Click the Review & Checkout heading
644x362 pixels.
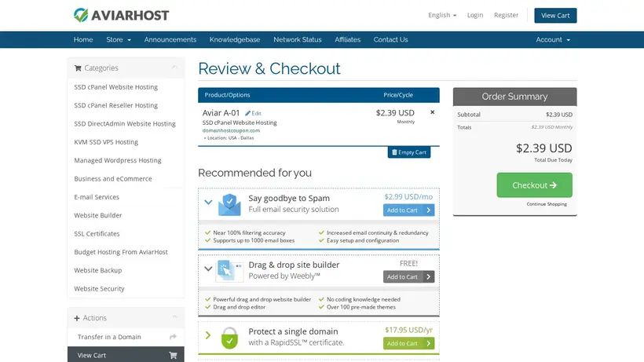[x=269, y=68]
